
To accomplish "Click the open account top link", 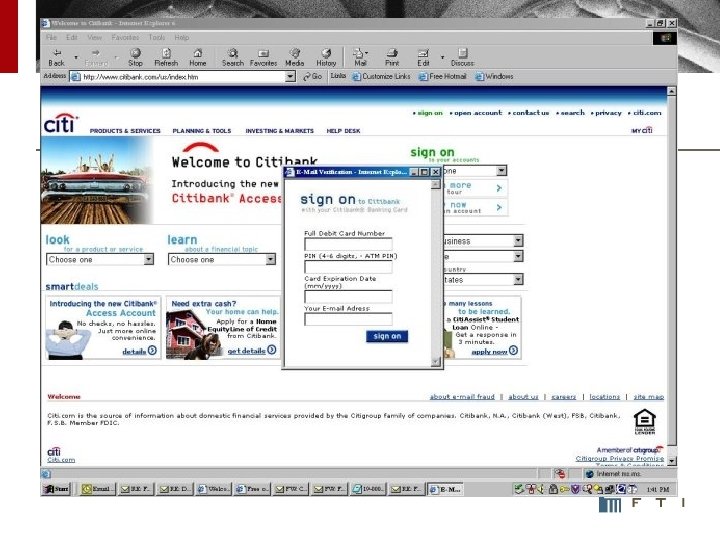I will (x=478, y=112).
